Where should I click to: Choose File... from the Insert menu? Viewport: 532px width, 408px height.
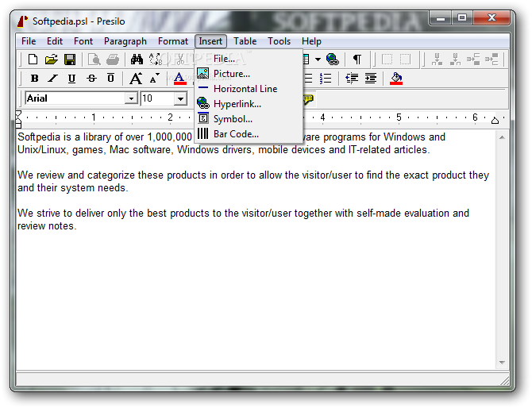coord(249,59)
